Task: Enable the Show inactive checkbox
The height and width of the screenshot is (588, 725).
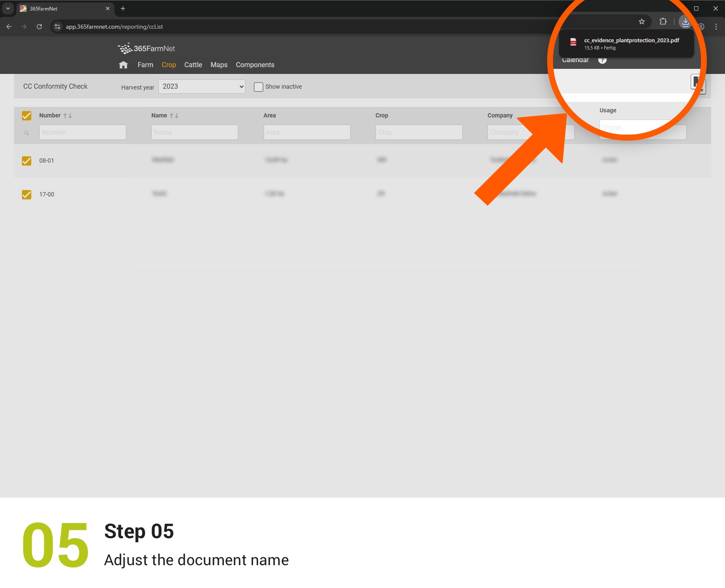Action: pos(258,87)
